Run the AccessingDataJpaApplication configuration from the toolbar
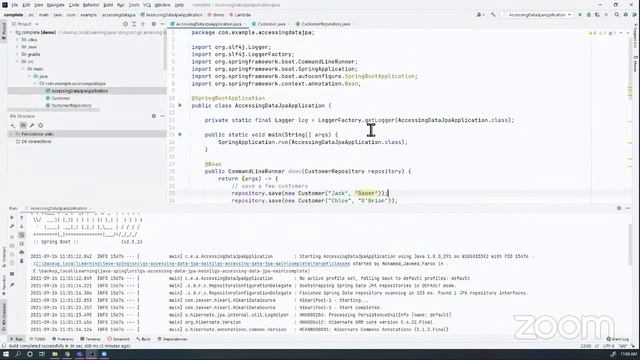 580,15
